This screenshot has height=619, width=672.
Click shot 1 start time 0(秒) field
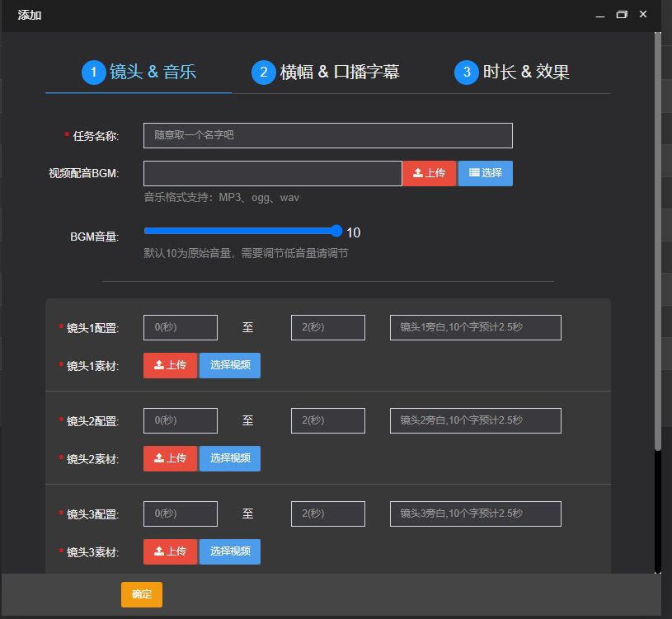point(181,327)
